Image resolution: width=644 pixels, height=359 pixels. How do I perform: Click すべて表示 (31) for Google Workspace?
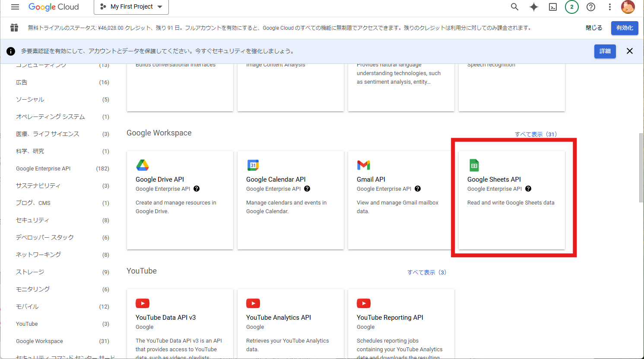click(x=536, y=134)
